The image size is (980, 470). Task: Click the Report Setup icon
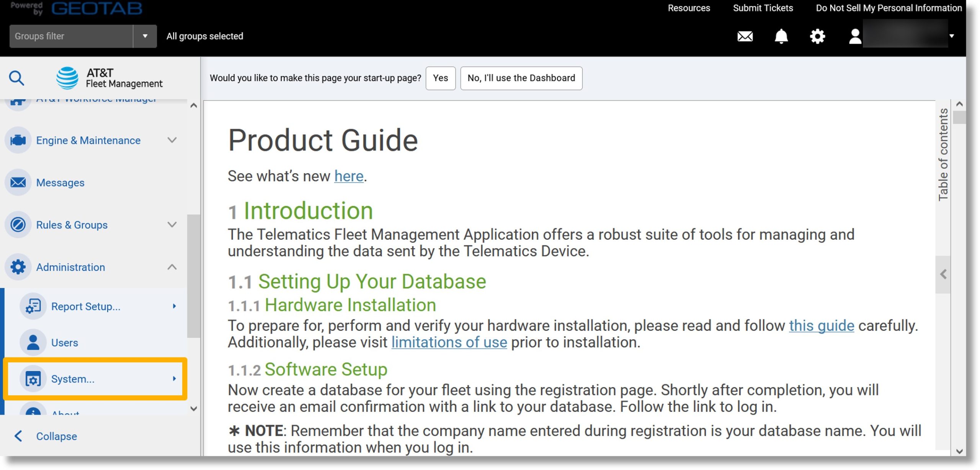point(33,306)
